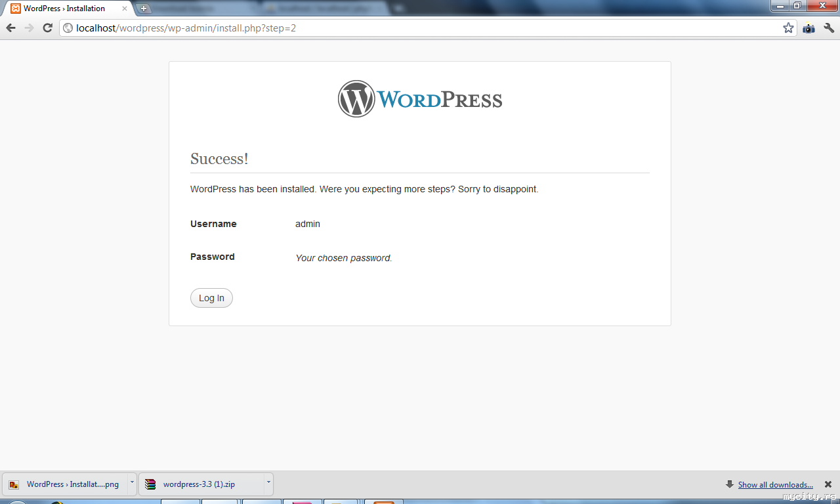The width and height of the screenshot is (840, 504).
Task: Minimize the Chrome browser window
Action: [x=780, y=5]
